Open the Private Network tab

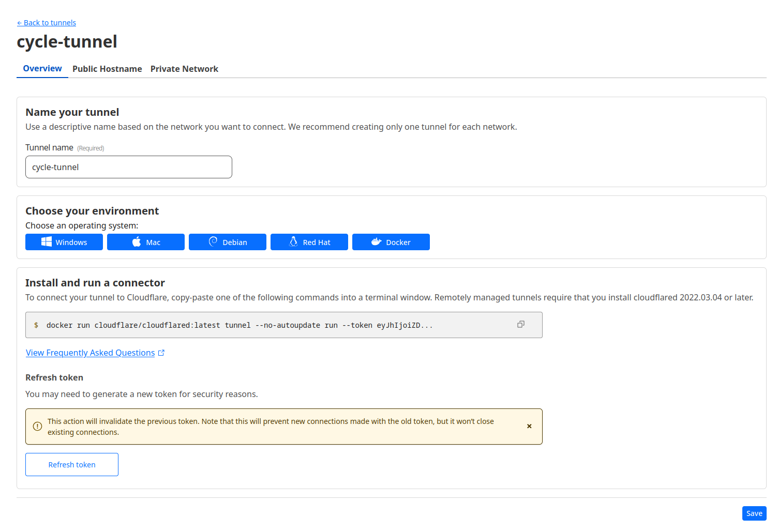point(184,69)
